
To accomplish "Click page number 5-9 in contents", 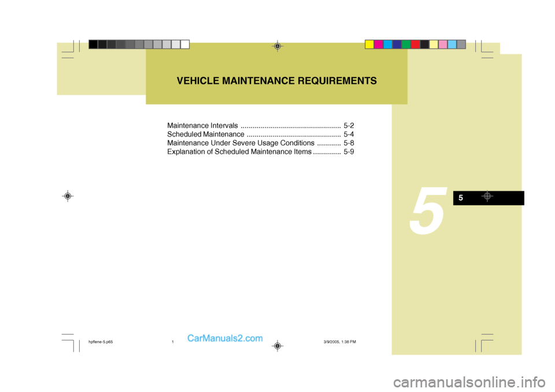I will pos(349,151).
